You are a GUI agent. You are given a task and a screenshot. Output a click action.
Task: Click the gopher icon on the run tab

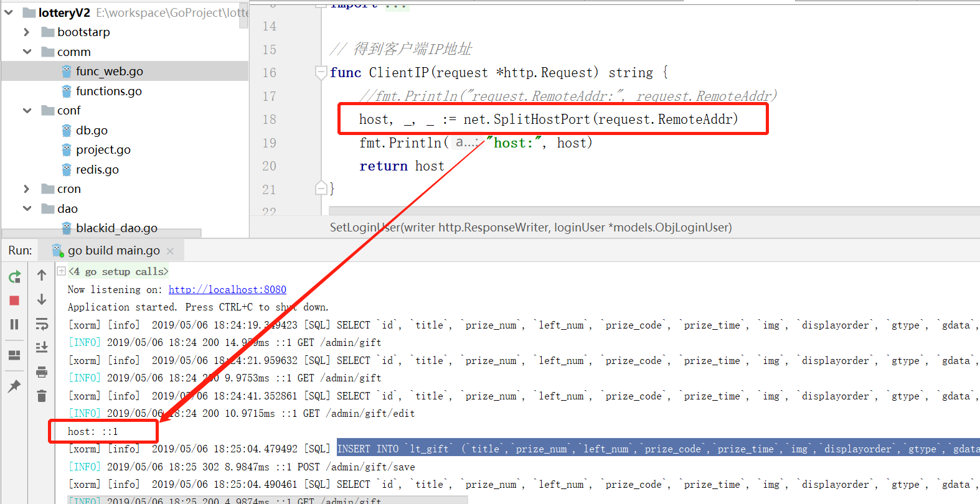pos(58,250)
